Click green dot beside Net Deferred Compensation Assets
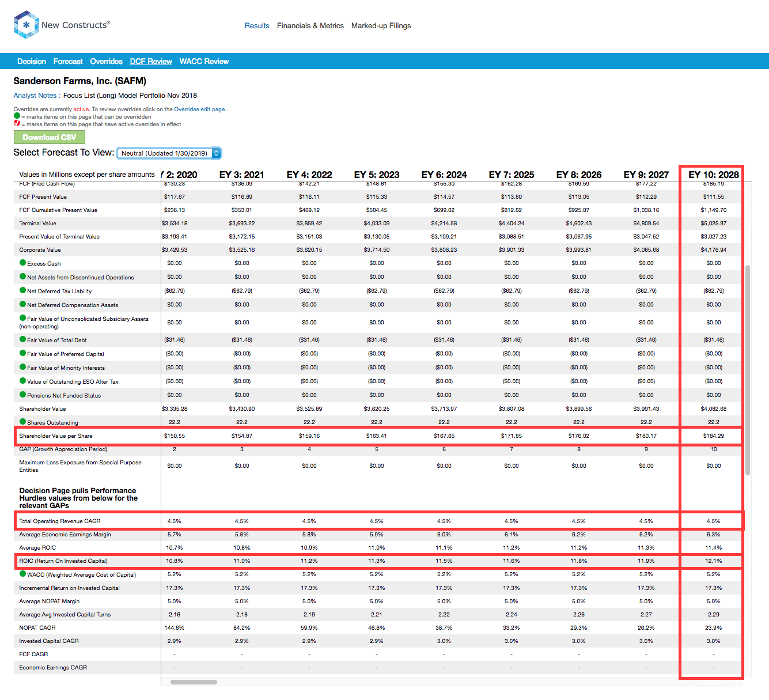 click(22, 304)
